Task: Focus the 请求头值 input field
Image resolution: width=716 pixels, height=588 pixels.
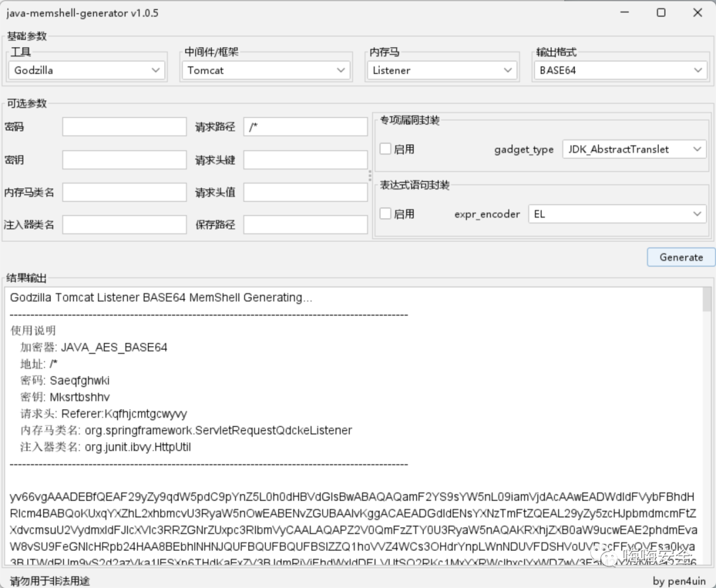Action: pos(306,192)
